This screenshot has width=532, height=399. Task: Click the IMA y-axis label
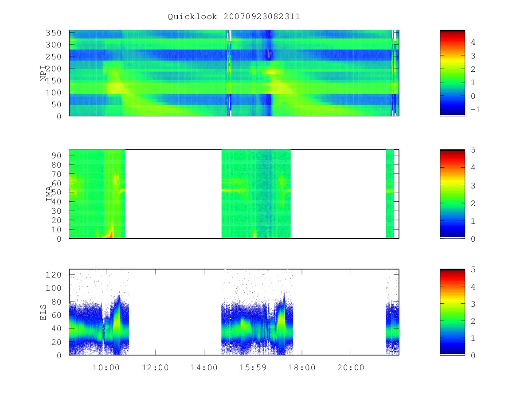click(49, 194)
